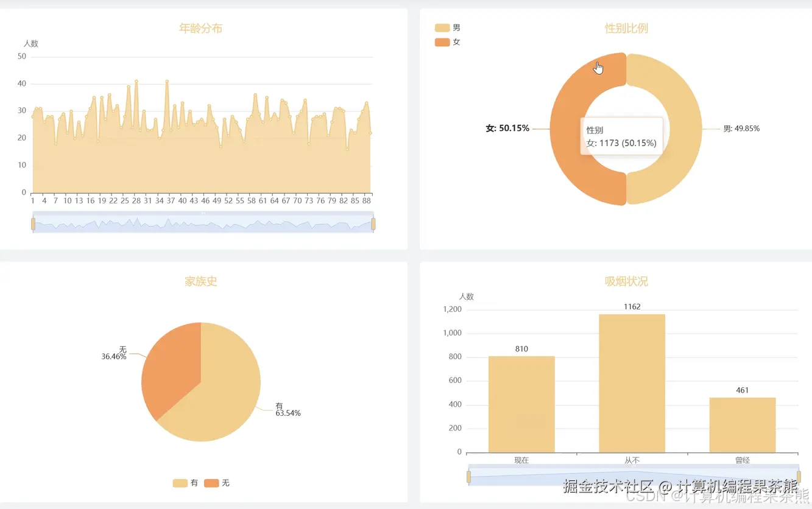
Task: Click the 曾经 bar in 吸烟状况
Action: click(x=743, y=425)
